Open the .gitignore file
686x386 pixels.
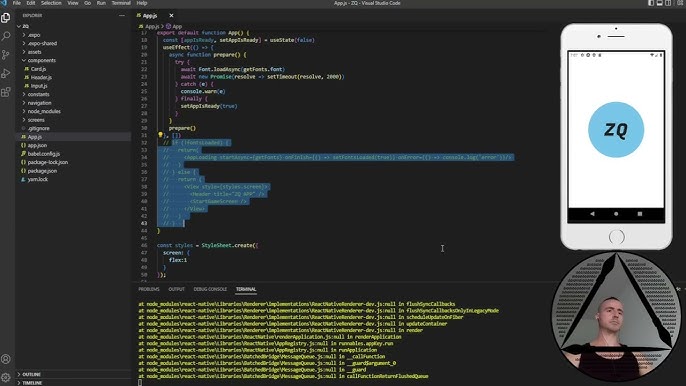coord(38,128)
